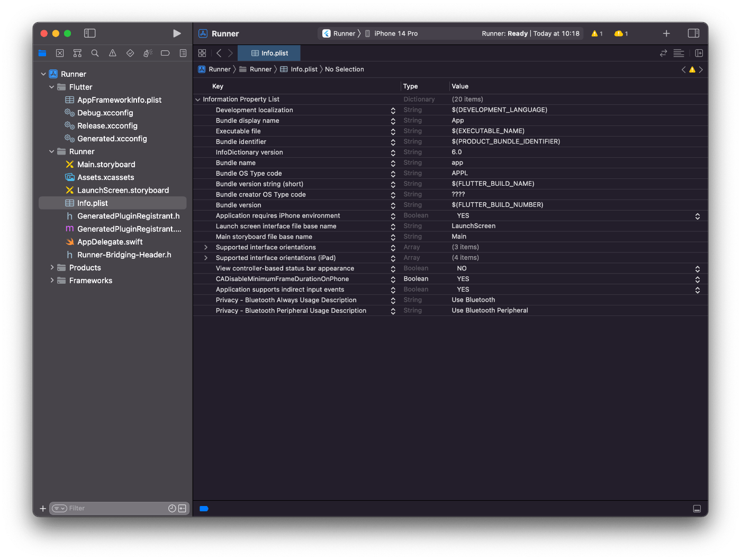Run the project with the play button

pos(177,33)
